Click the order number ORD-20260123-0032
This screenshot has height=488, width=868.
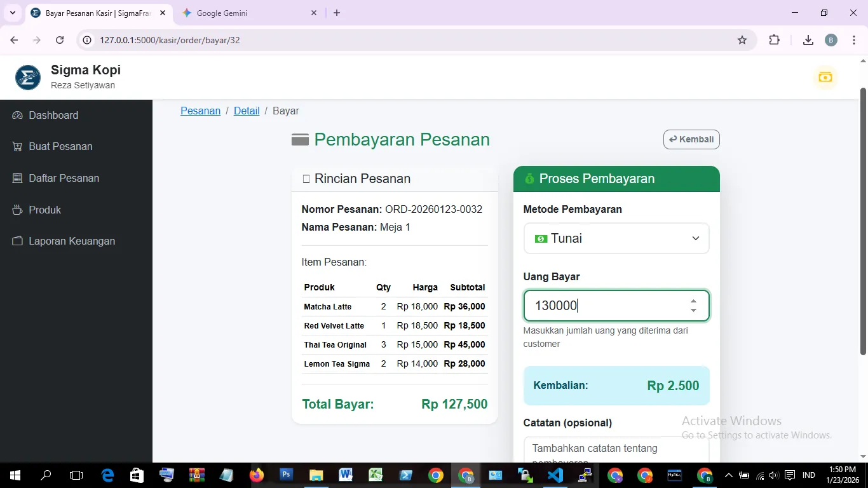pyautogui.click(x=433, y=209)
